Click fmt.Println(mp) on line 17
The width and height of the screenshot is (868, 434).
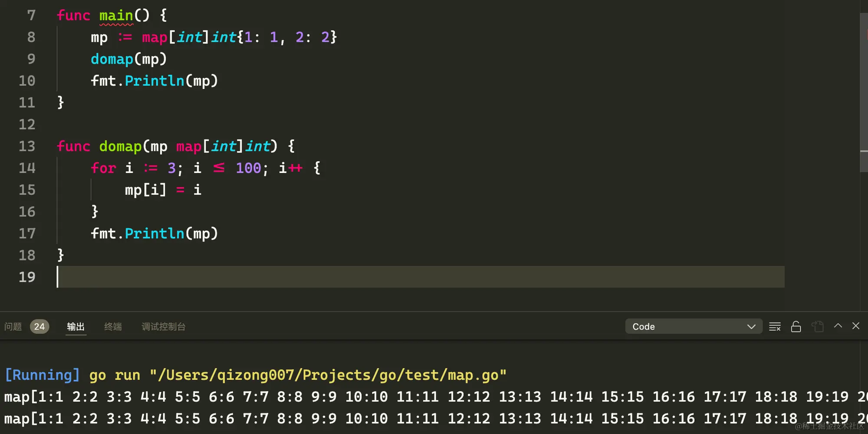[x=154, y=234]
